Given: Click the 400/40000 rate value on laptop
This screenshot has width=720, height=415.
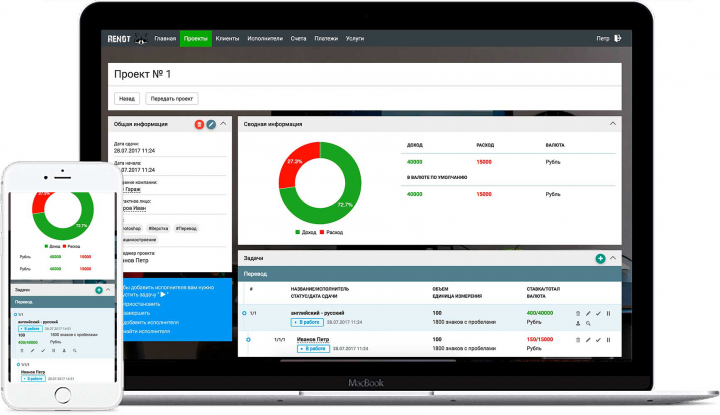Looking at the screenshot, I should coord(540,313).
